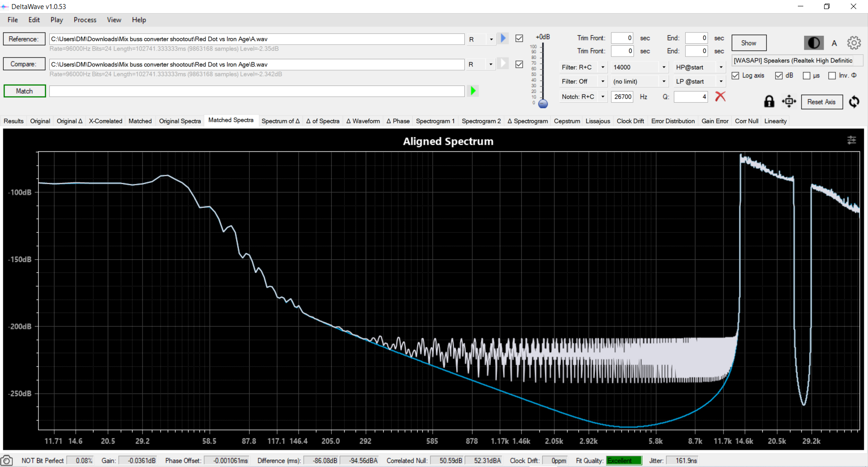Open View menu
Screen dimensions: 868x467
click(x=114, y=20)
